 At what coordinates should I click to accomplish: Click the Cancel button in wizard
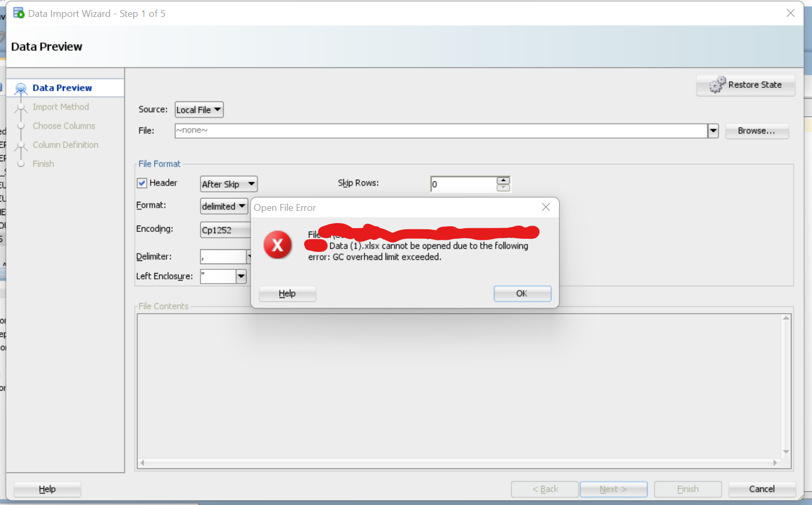(762, 489)
